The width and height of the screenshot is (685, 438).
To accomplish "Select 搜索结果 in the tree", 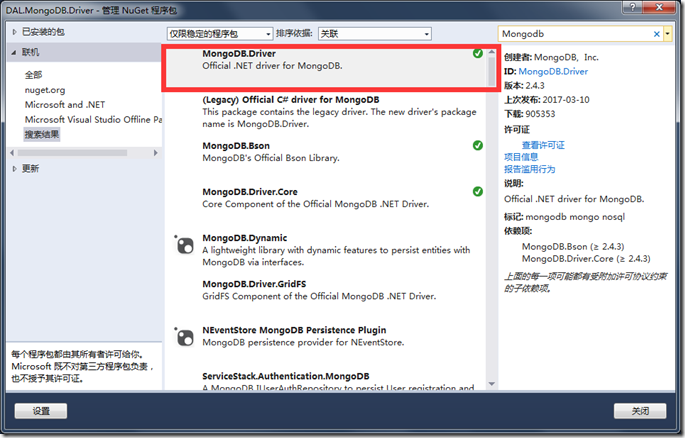I will pos(42,135).
